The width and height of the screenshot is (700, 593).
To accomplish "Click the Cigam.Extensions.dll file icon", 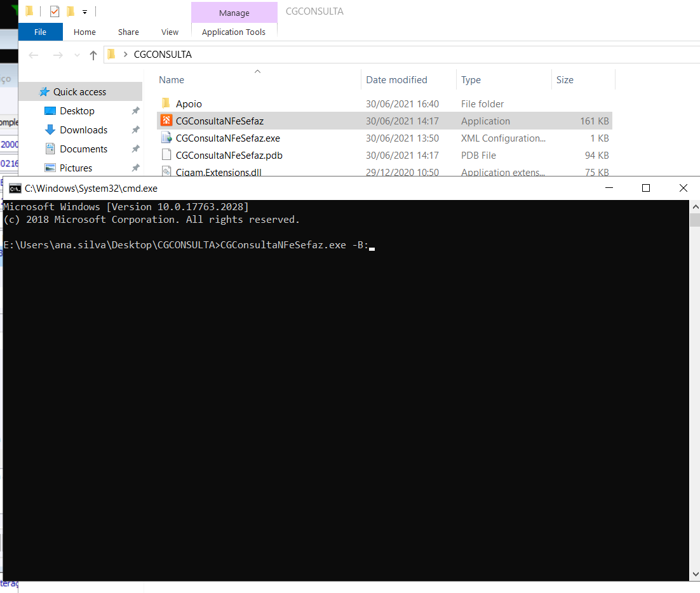I will (166, 171).
